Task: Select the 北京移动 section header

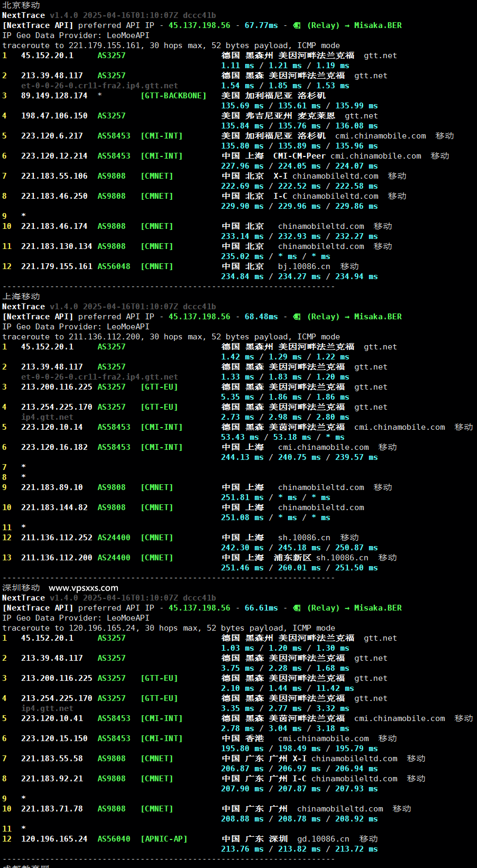Action: [x=21, y=5]
